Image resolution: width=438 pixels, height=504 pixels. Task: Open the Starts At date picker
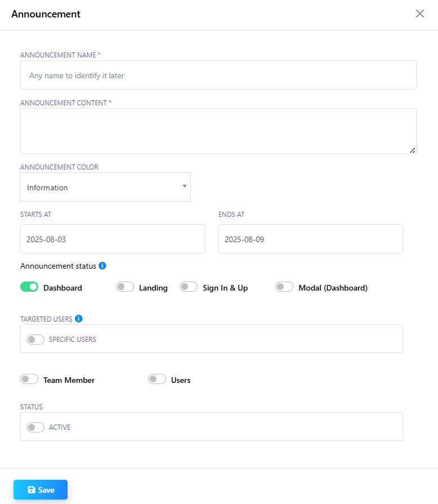112,239
